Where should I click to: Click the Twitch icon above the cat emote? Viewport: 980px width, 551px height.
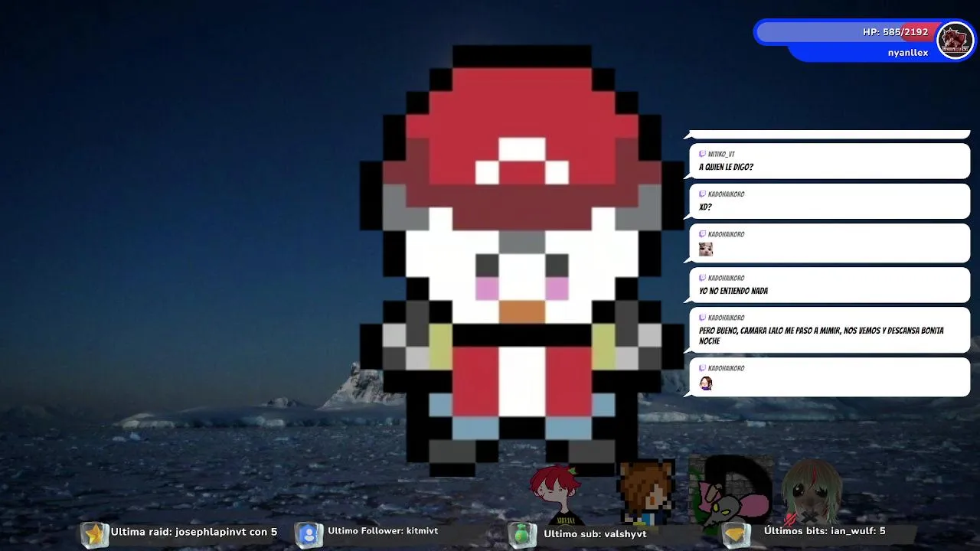point(702,234)
